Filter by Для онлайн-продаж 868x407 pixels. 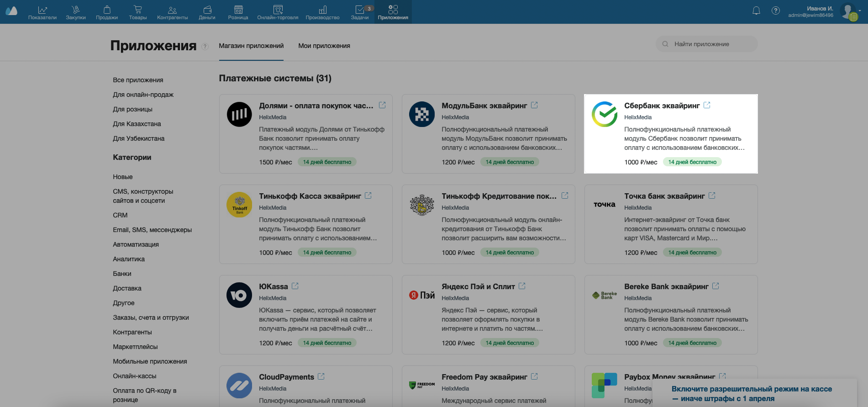(x=143, y=95)
